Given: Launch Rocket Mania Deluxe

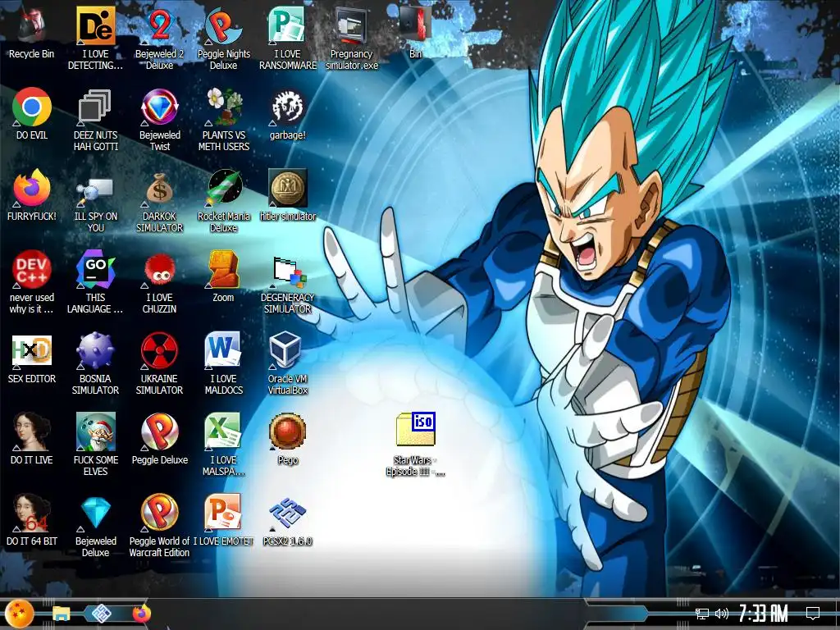Looking at the screenshot, I should (x=224, y=188).
